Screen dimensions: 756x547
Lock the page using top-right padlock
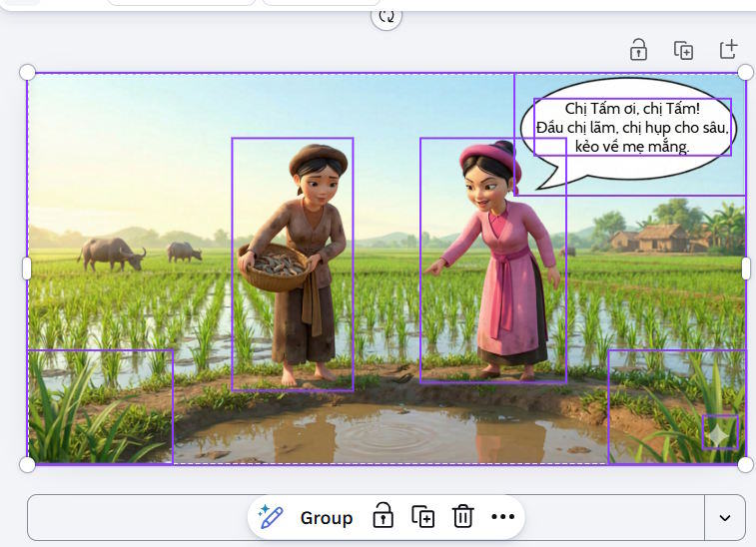[x=638, y=50]
